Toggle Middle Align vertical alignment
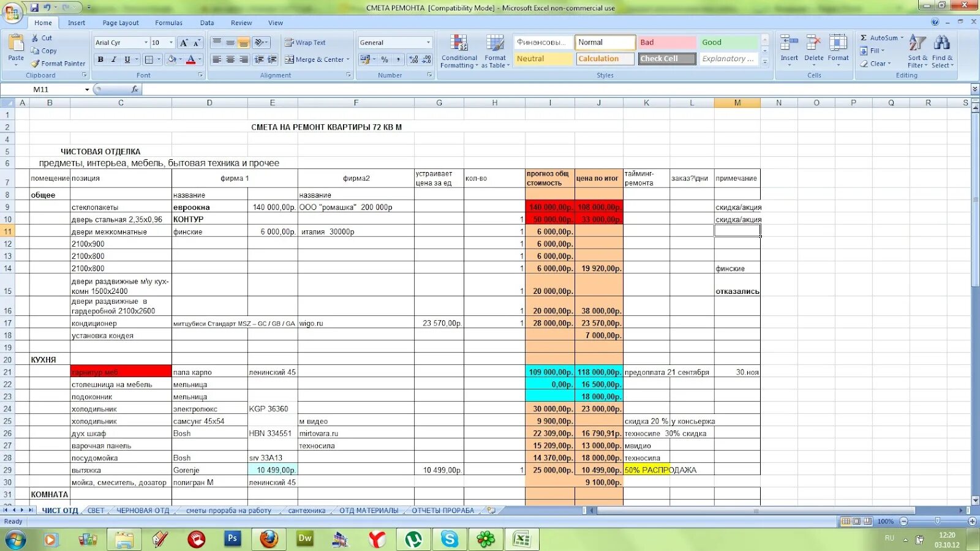The image size is (980, 551). (230, 43)
